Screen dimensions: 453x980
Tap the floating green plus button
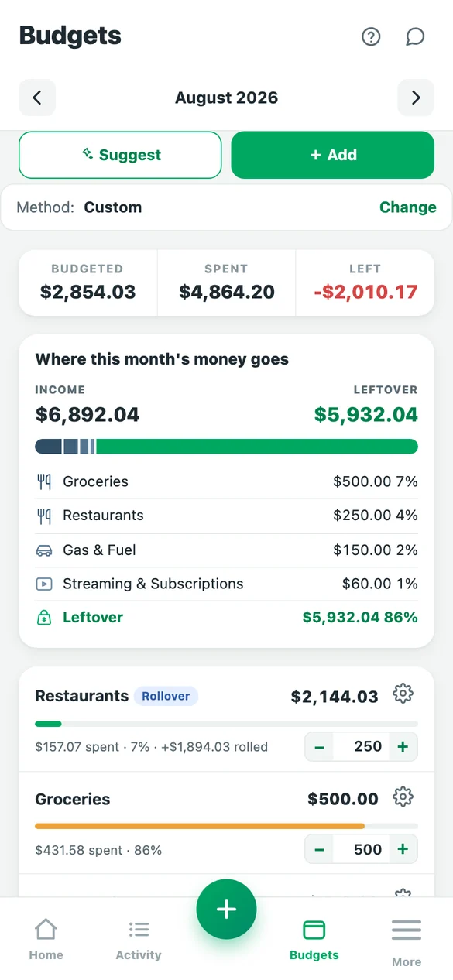click(226, 910)
